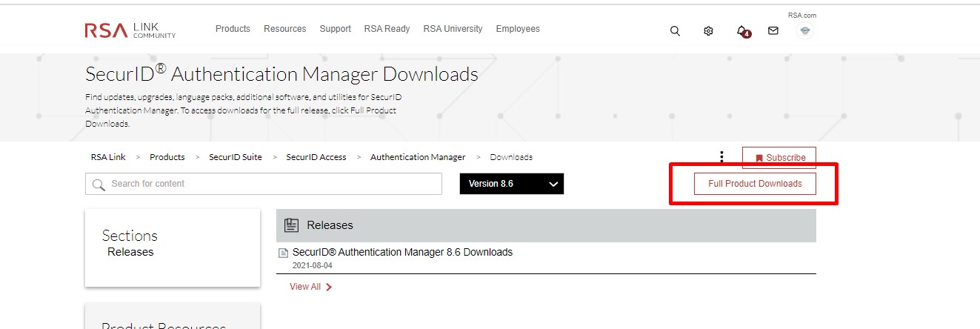Go to Products breadcrumb
Screen dimensions: 980x329
coord(167,157)
